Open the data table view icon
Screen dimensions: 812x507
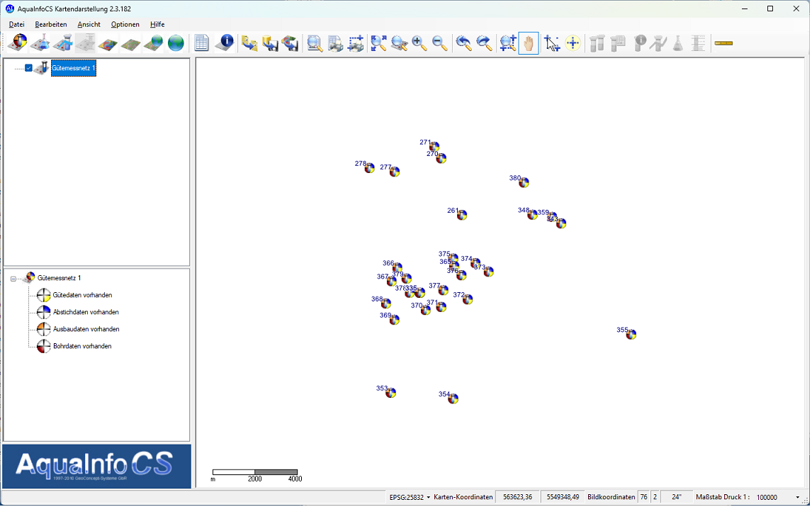coord(201,43)
